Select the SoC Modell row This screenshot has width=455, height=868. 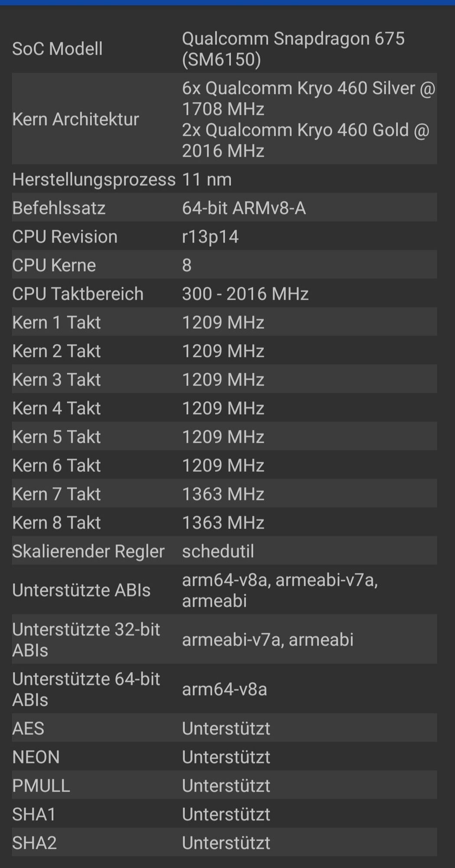click(58, 49)
